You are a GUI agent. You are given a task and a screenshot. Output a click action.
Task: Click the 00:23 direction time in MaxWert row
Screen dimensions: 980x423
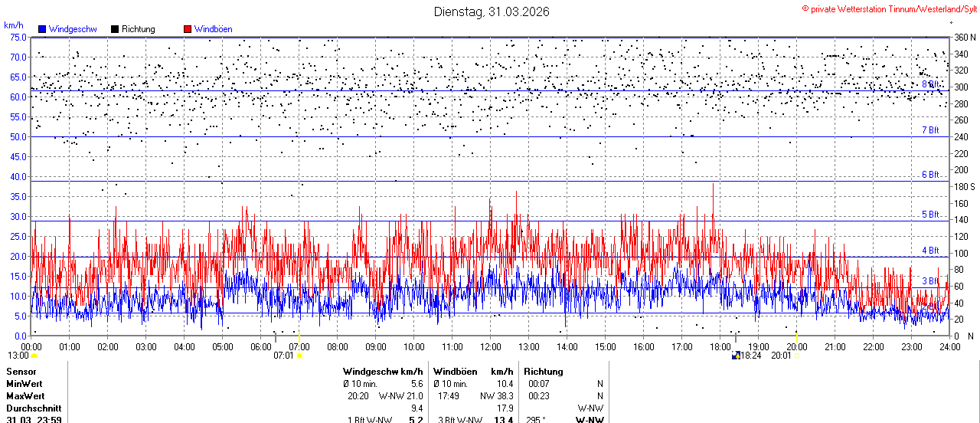(x=539, y=396)
